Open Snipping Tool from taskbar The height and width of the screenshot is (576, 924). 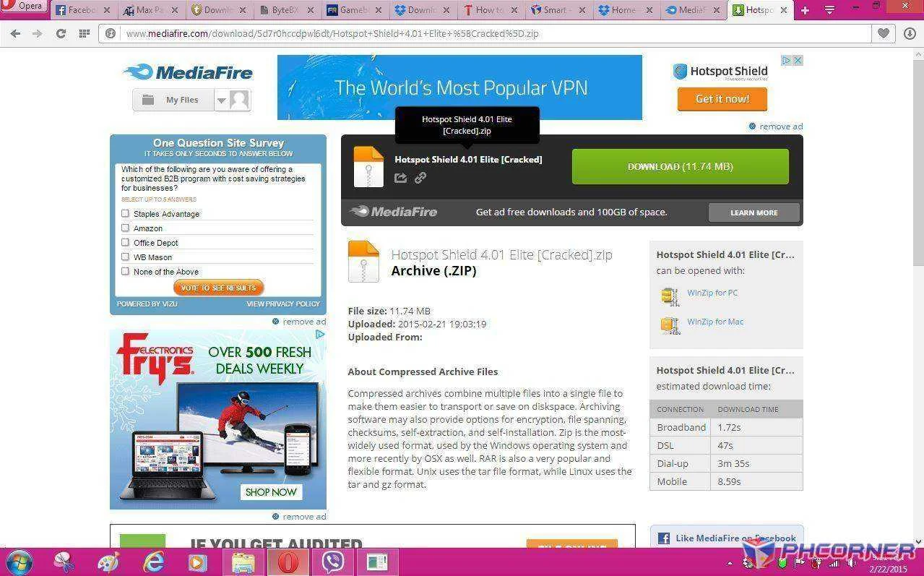64,562
